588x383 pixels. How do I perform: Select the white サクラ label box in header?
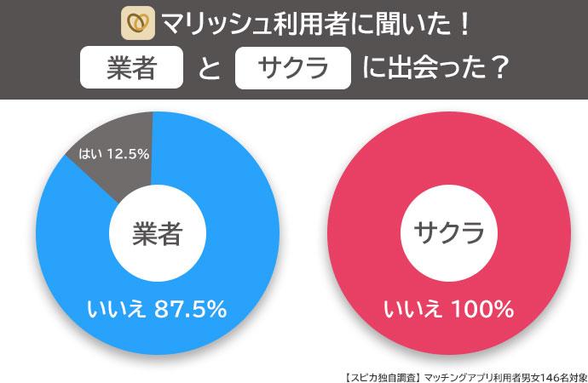pos(293,68)
